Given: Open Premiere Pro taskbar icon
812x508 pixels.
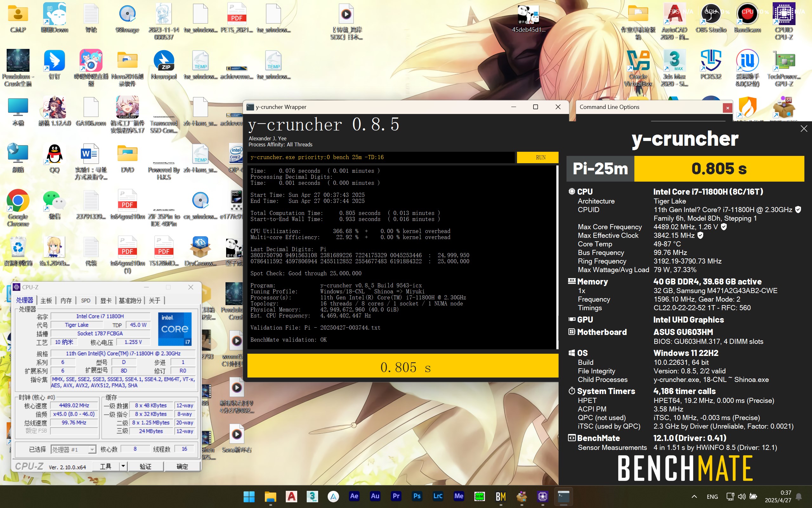Looking at the screenshot, I should coord(396,496).
